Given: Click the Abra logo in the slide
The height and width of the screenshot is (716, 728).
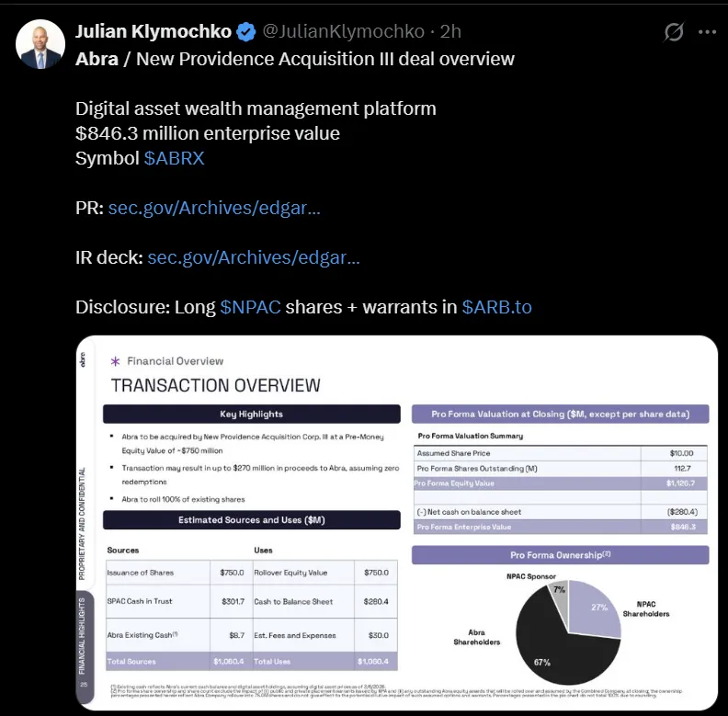Looking at the screenshot, I should pyautogui.click(x=84, y=359).
